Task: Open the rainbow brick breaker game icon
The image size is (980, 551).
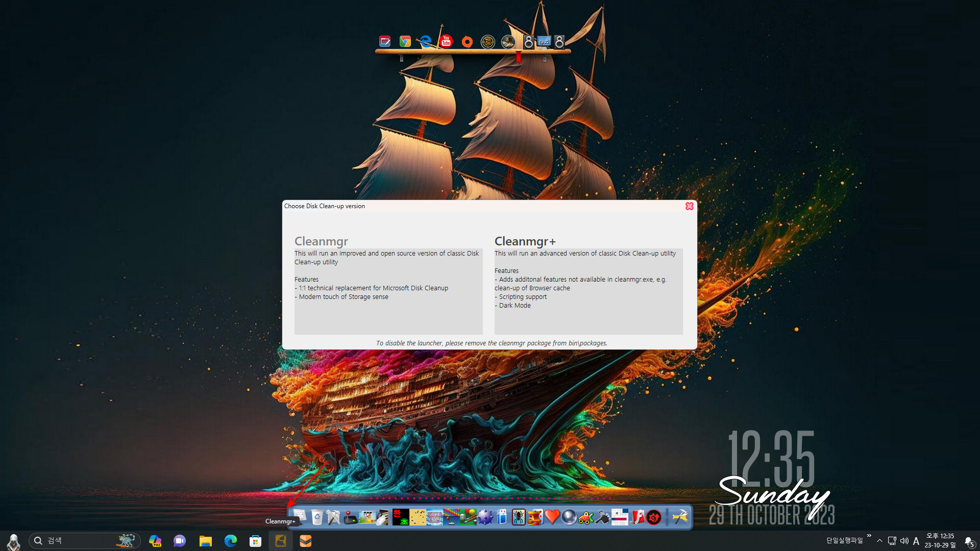Action: [x=451, y=517]
